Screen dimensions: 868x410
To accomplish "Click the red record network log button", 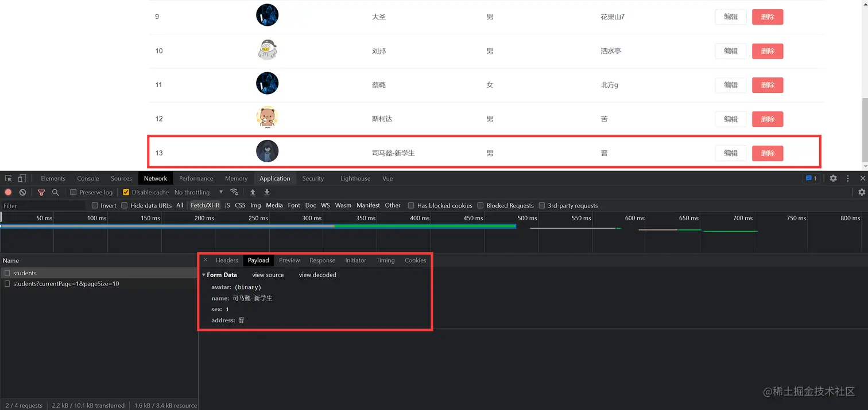I will click(8, 192).
